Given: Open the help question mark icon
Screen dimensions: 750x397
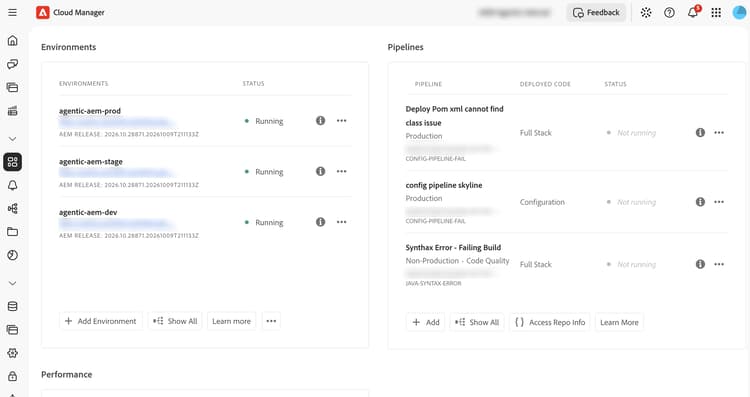Looking at the screenshot, I should pyautogui.click(x=669, y=13).
